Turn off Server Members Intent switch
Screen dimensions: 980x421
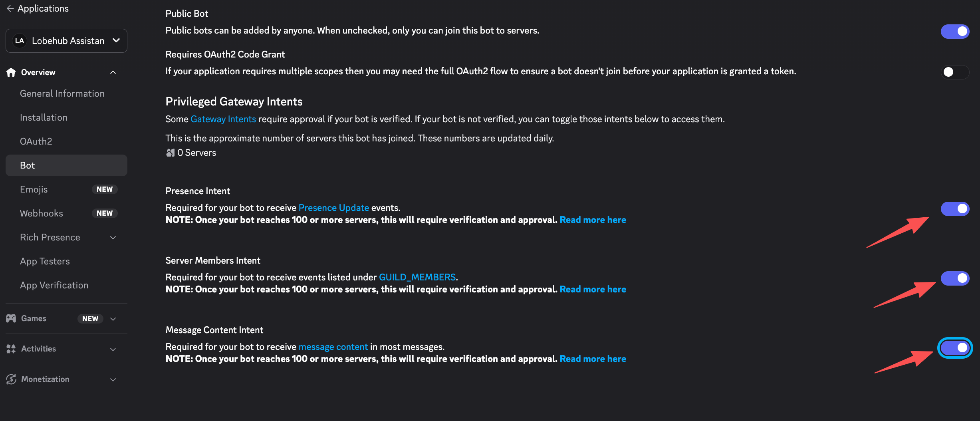955,278
